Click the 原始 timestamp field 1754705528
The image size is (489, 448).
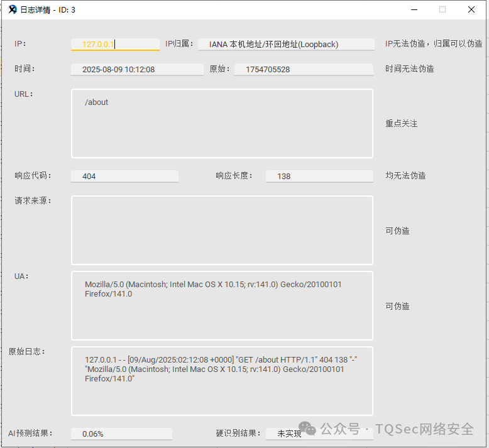click(x=304, y=69)
